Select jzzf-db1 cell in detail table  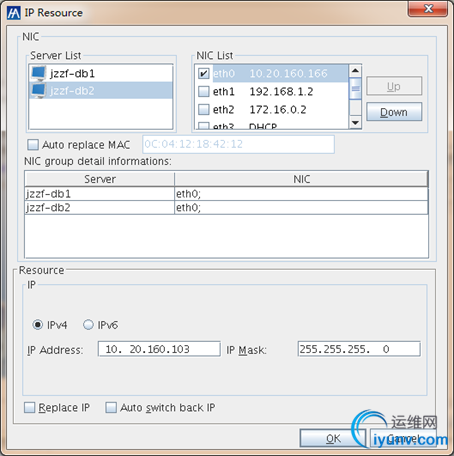point(99,194)
